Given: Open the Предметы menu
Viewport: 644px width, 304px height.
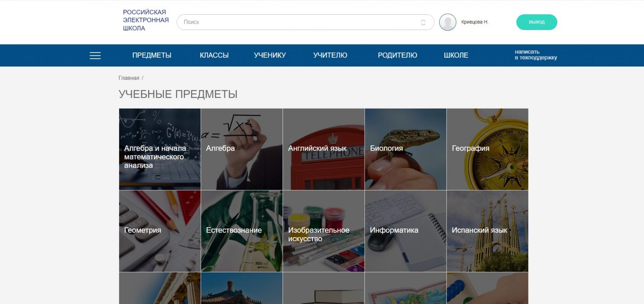Looking at the screenshot, I should point(152,55).
